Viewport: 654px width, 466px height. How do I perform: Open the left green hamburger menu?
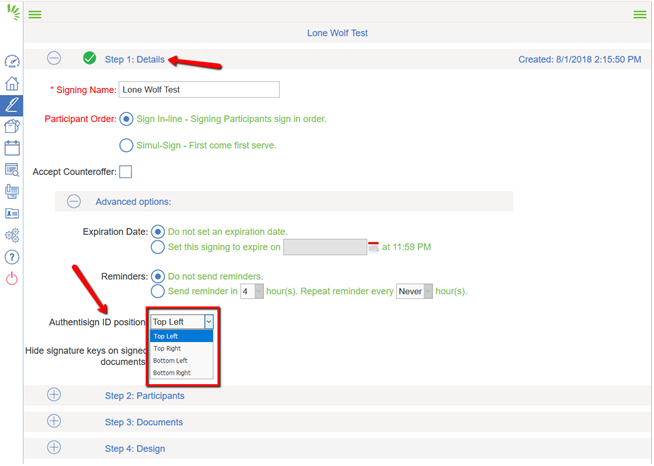tap(35, 15)
